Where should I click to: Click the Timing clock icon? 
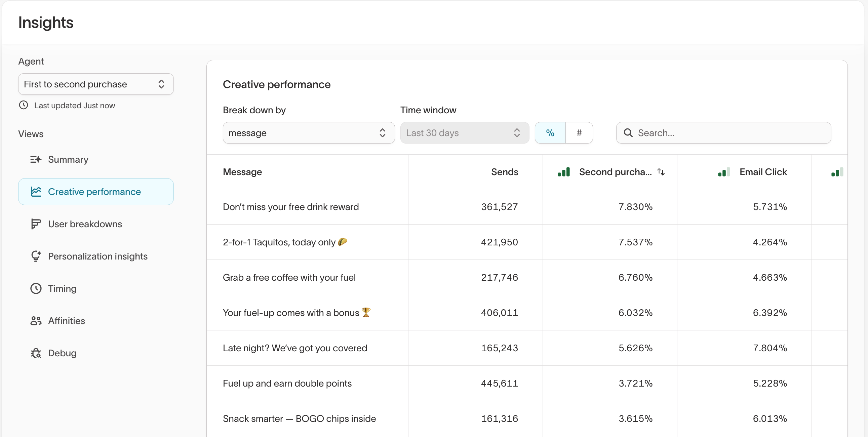pyautogui.click(x=36, y=288)
